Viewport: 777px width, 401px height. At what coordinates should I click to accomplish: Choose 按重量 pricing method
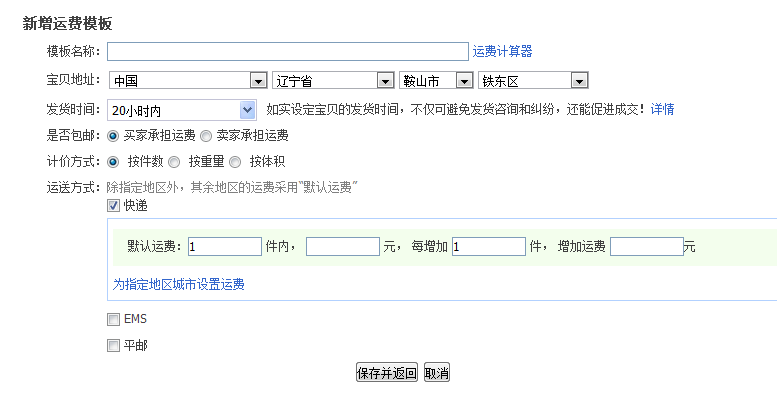pyautogui.click(x=174, y=162)
